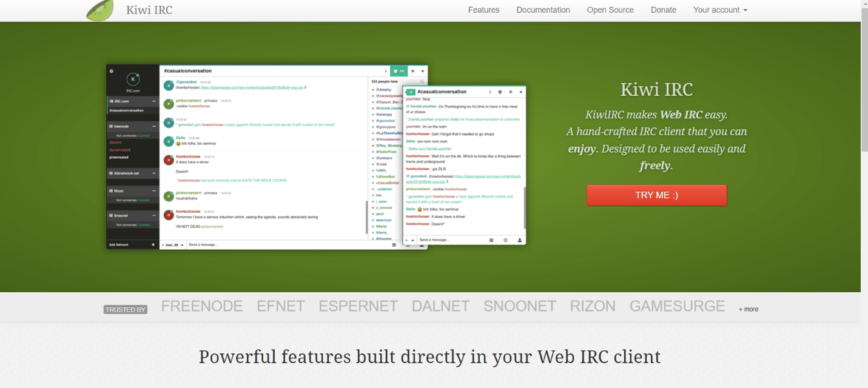Click the Connect link under freenode
Screen dimensions: 868x388
[x=144, y=136]
